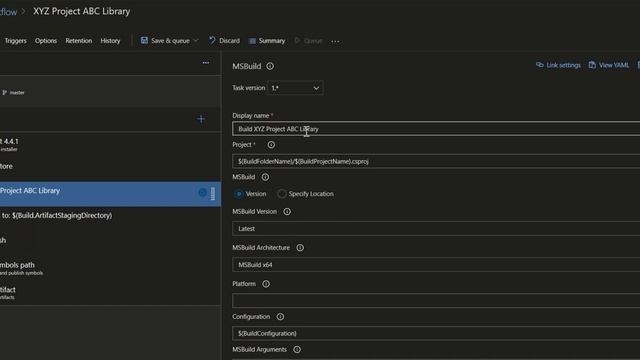Open toolbar more actions ellipsis
Screen dimensions: 640x360
pos(335,41)
